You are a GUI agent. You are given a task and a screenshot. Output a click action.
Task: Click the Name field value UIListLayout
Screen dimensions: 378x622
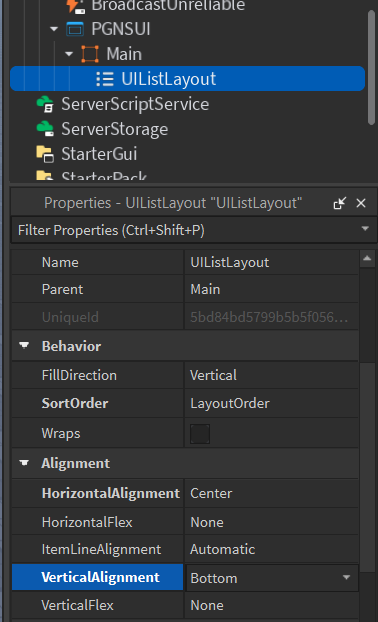pos(271,263)
